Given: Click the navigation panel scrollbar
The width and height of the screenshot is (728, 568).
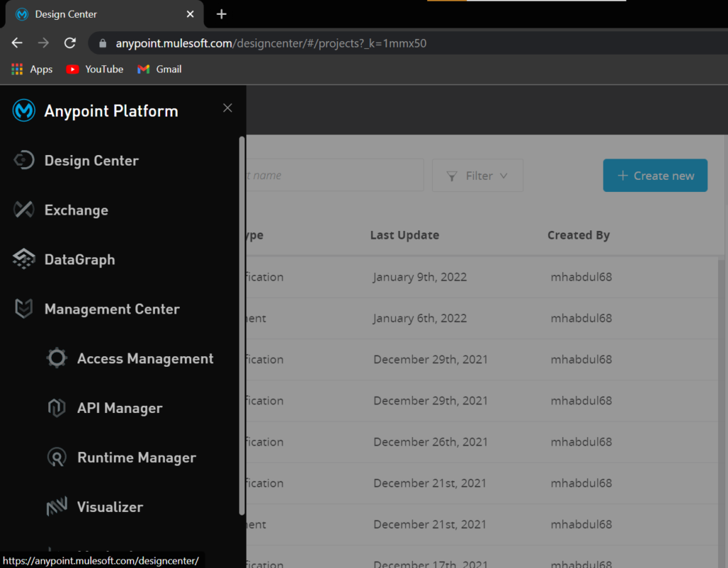Looking at the screenshot, I should pyautogui.click(x=242, y=325).
